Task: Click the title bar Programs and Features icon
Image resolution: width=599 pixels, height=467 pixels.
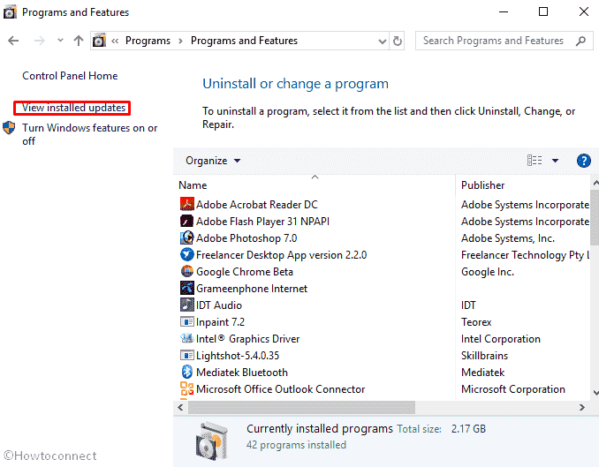Action: coord(10,12)
